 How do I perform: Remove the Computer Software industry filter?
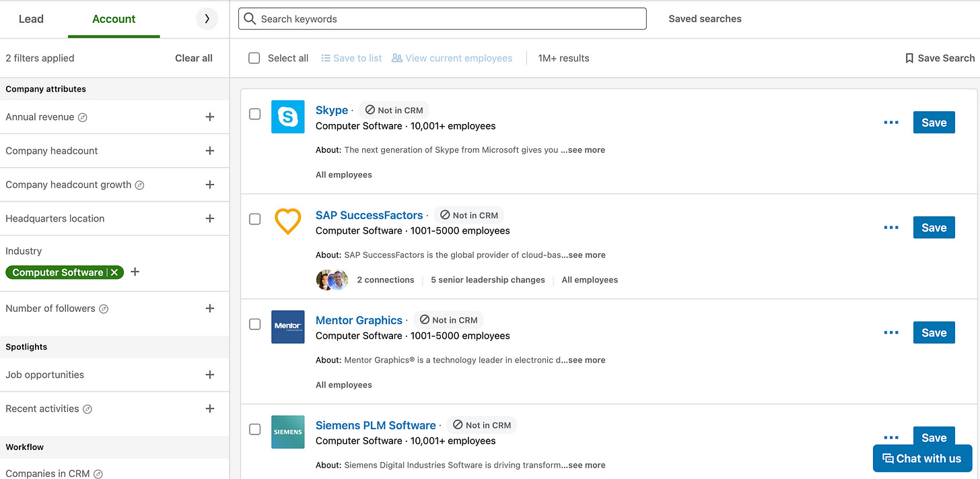point(115,272)
